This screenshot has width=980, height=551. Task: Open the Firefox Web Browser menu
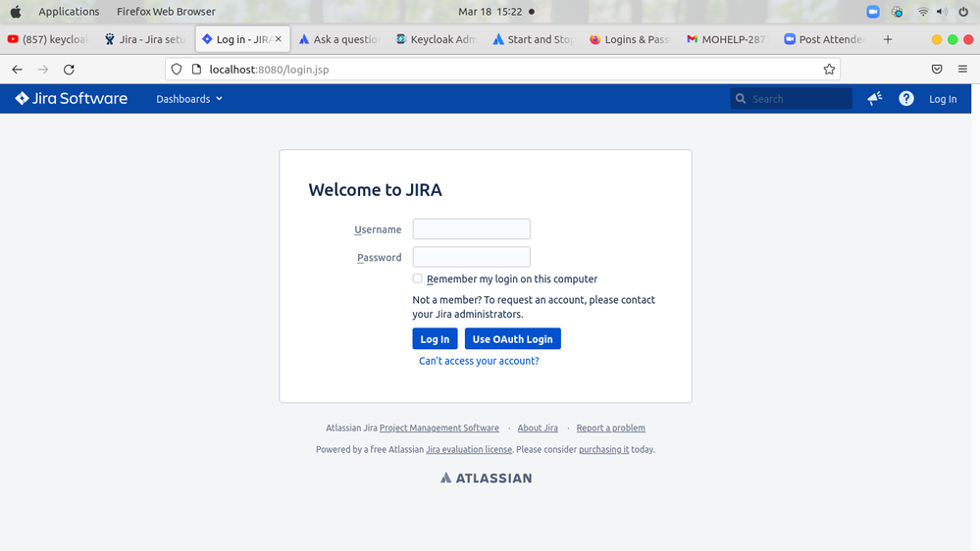point(166,11)
